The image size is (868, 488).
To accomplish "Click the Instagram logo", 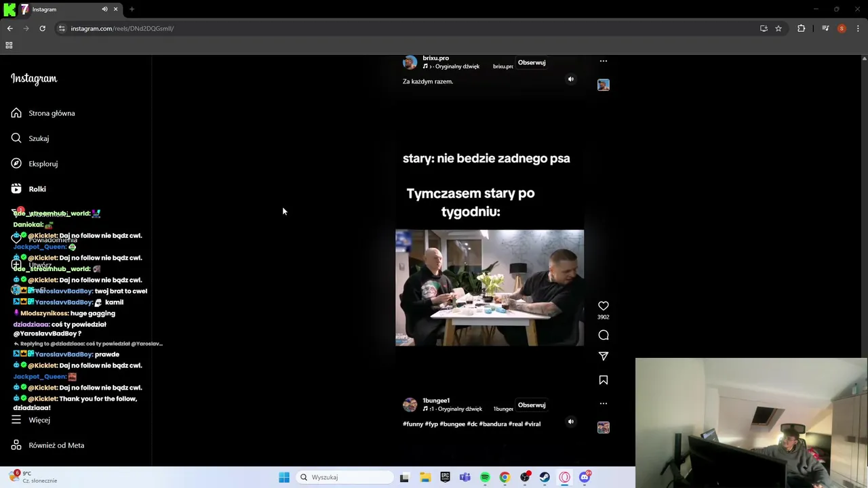I will (x=34, y=79).
